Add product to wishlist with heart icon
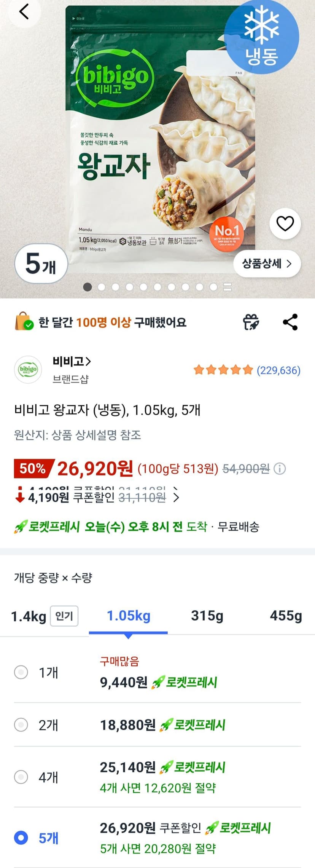Viewport: 315px width, 868px height. (285, 223)
